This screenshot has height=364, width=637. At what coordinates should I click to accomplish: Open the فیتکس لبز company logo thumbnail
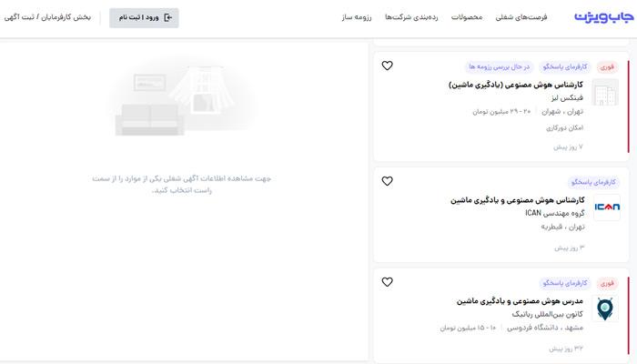(x=605, y=92)
